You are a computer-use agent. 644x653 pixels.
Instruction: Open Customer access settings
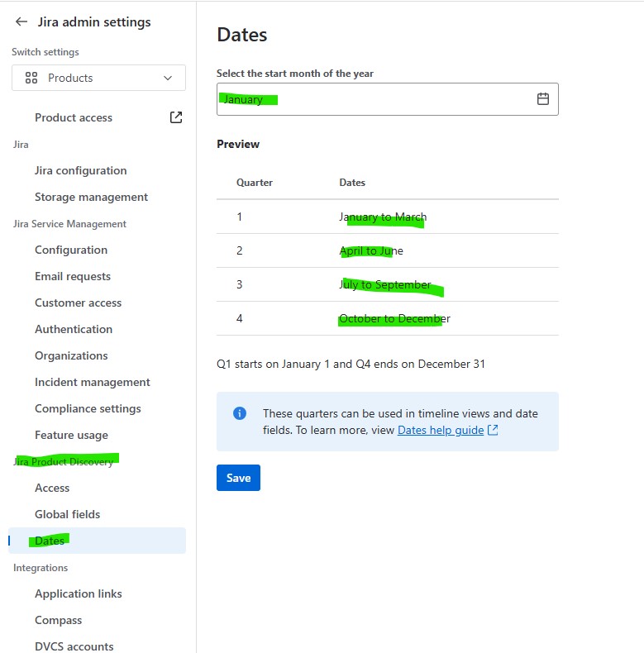click(x=79, y=303)
